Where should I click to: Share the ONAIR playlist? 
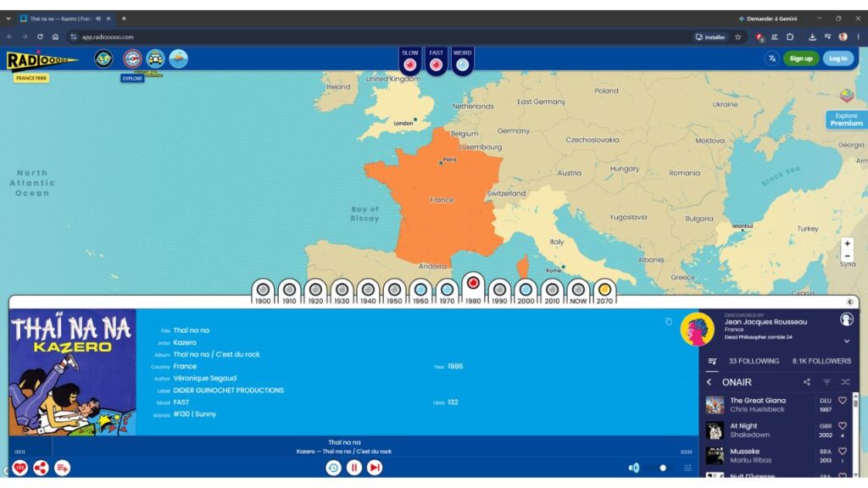[x=807, y=382]
